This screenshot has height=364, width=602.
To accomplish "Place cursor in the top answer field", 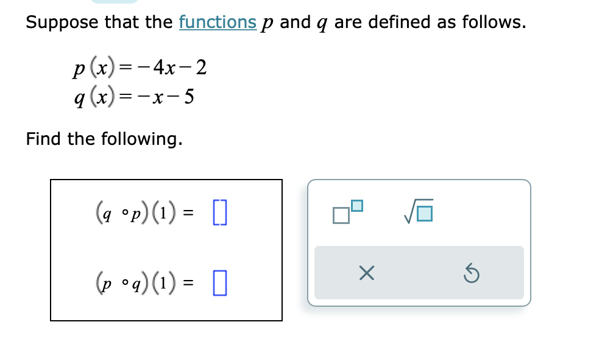I will [x=221, y=212].
